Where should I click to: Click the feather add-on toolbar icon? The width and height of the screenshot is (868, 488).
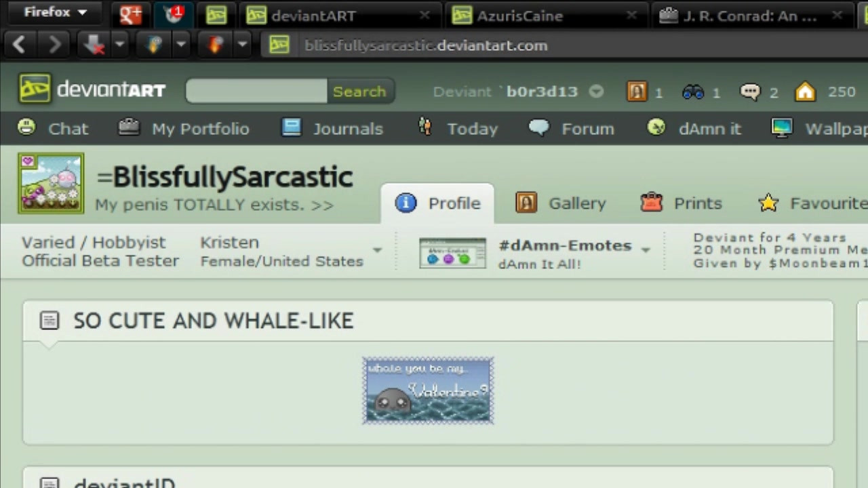pyautogui.click(x=155, y=45)
